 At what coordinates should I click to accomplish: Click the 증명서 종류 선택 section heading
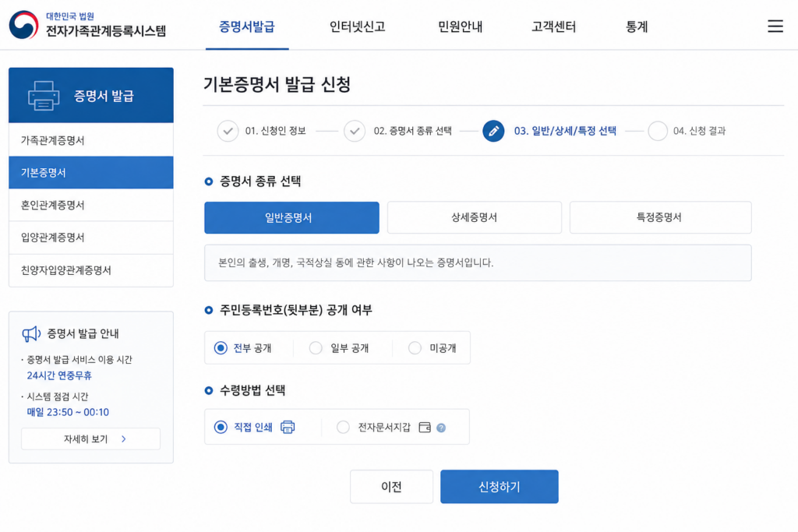[x=260, y=181]
